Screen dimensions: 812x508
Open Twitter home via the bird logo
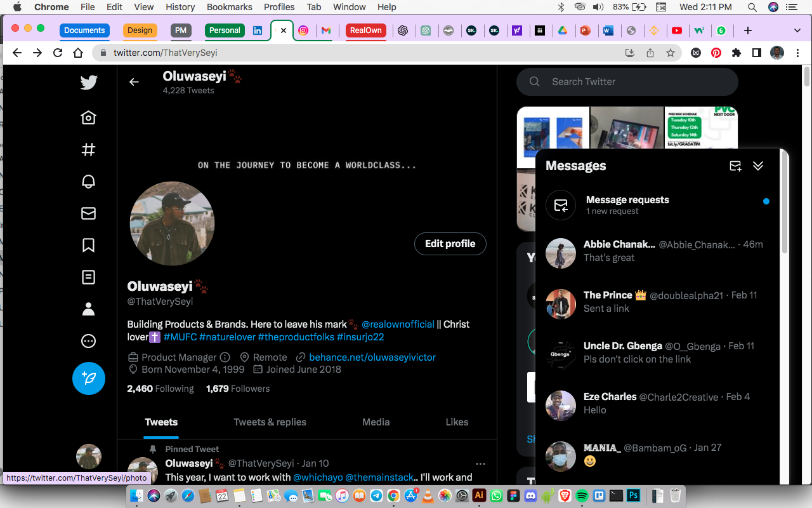pyautogui.click(x=89, y=83)
